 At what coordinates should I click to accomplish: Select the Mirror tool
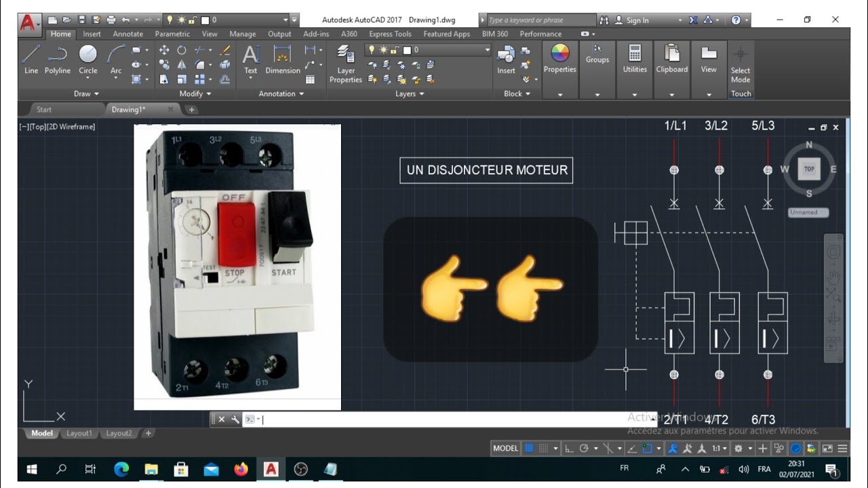[x=182, y=65]
